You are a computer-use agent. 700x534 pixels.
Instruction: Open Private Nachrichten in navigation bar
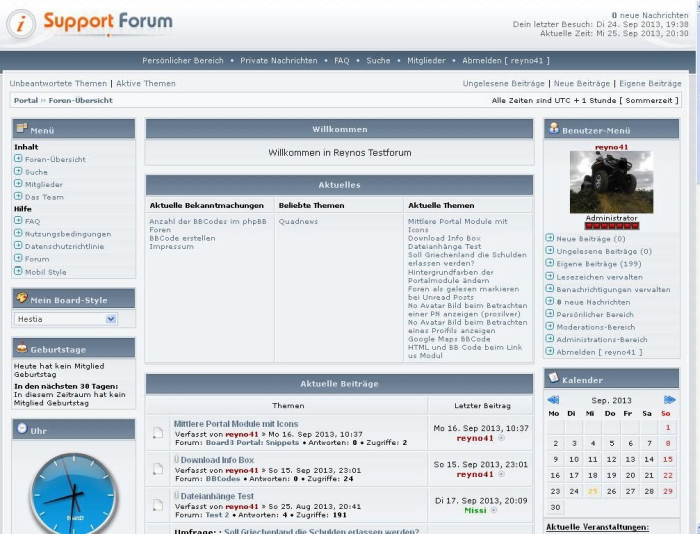click(x=278, y=61)
